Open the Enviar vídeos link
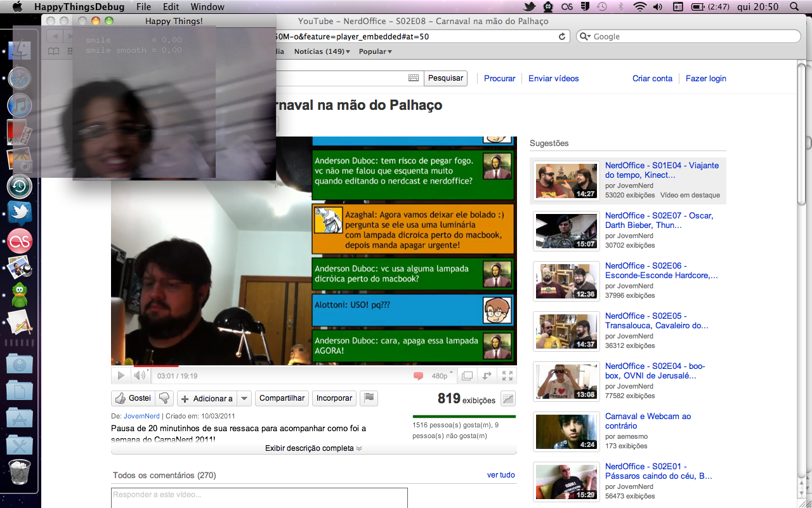Viewport: 812px width, 508px height. 554,78
